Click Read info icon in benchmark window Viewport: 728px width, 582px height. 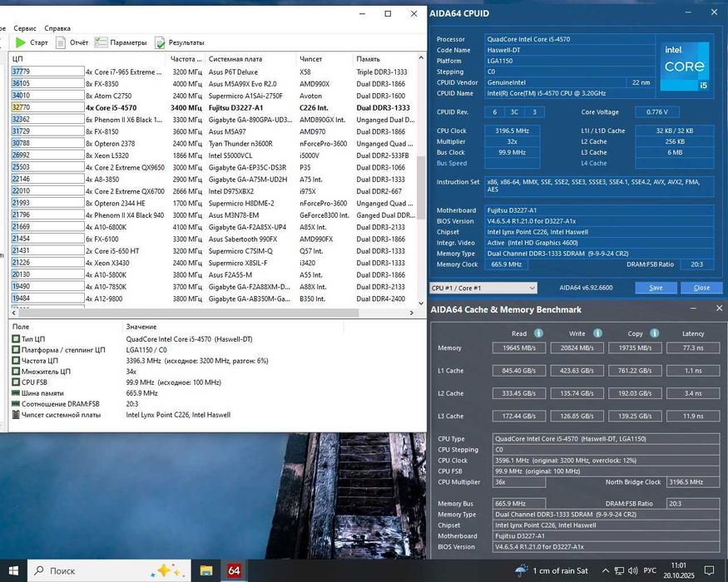(x=538, y=333)
